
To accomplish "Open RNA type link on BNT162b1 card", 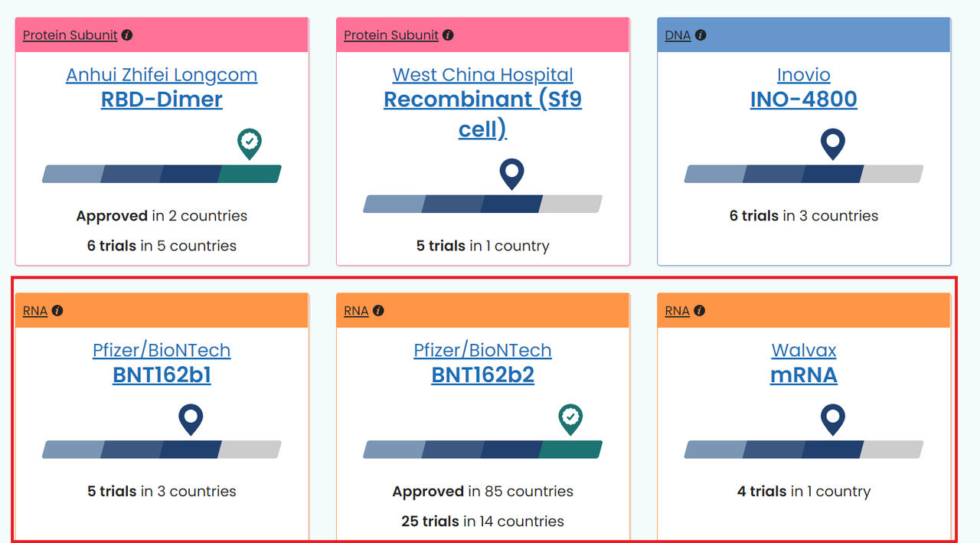I will pyautogui.click(x=35, y=311).
